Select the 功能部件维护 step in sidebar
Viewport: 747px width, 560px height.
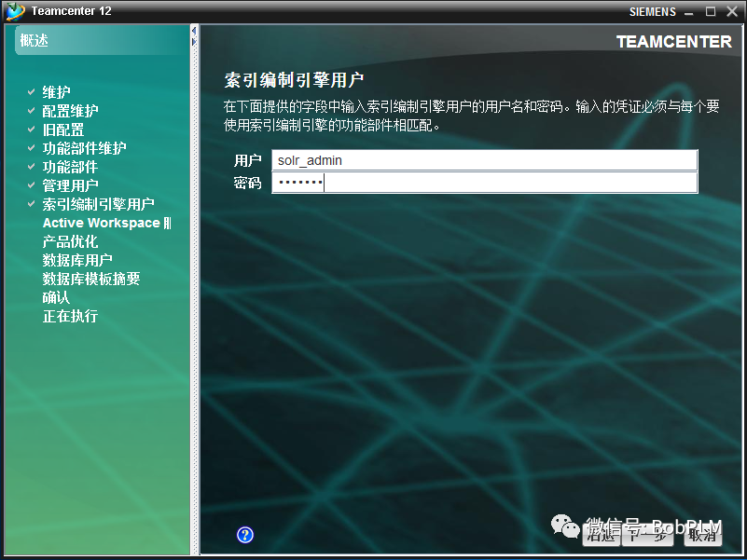pos(84,148)
